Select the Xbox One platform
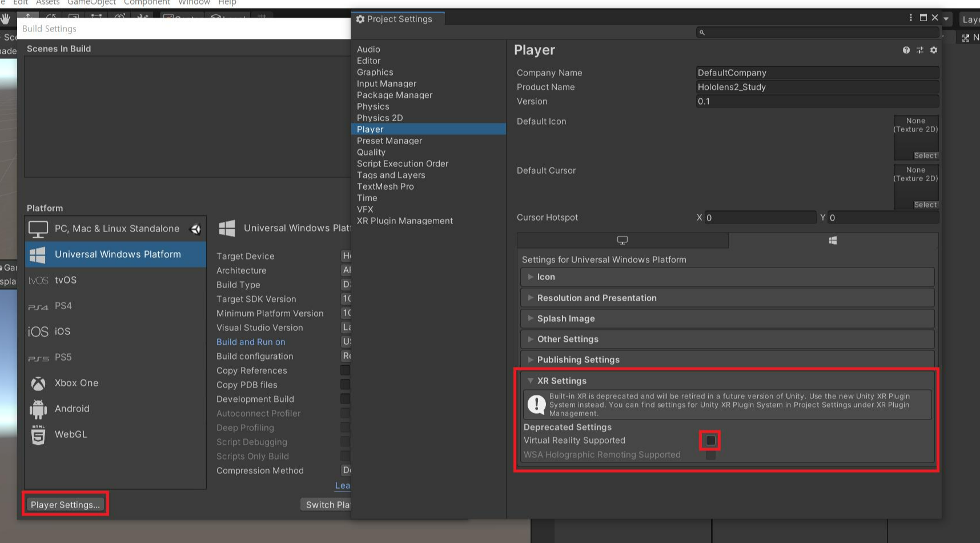980x543 pixels. tap(115, 383)
